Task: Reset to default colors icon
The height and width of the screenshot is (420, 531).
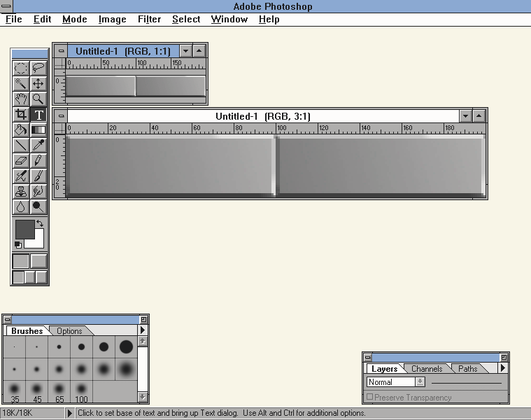Action: tap(18, 244)
